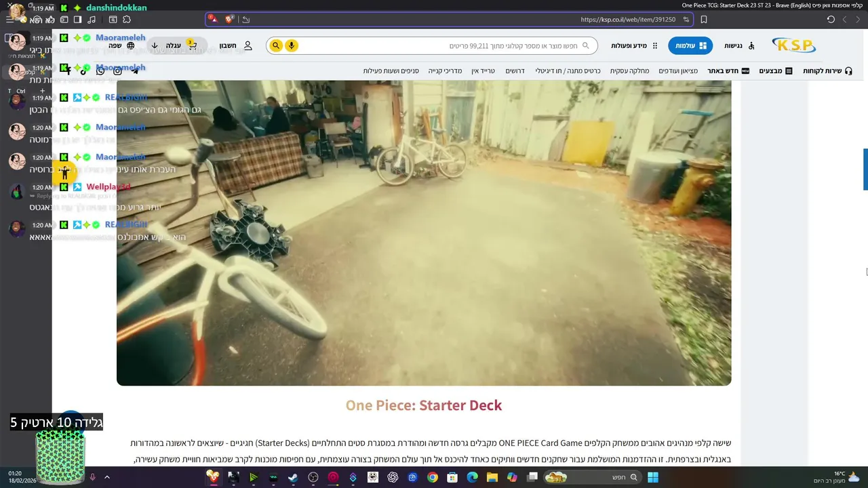Open the accessibility (נגישות) option
Image resolution: width=868 pixels, height=488 pixels.
point(739,45)
